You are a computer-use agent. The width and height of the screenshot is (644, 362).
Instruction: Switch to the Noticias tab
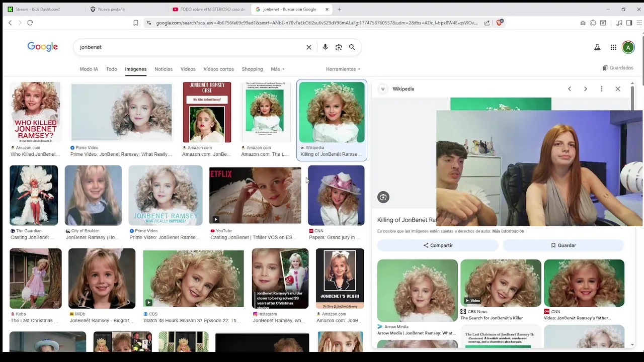pos(164,69)
